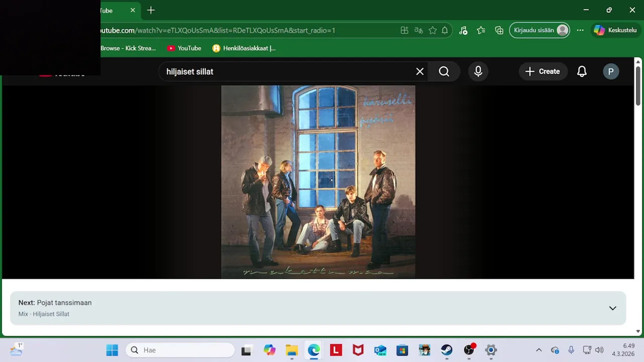Open McAfee from the taskbar
644x362 pixels.
pos(358,350)
